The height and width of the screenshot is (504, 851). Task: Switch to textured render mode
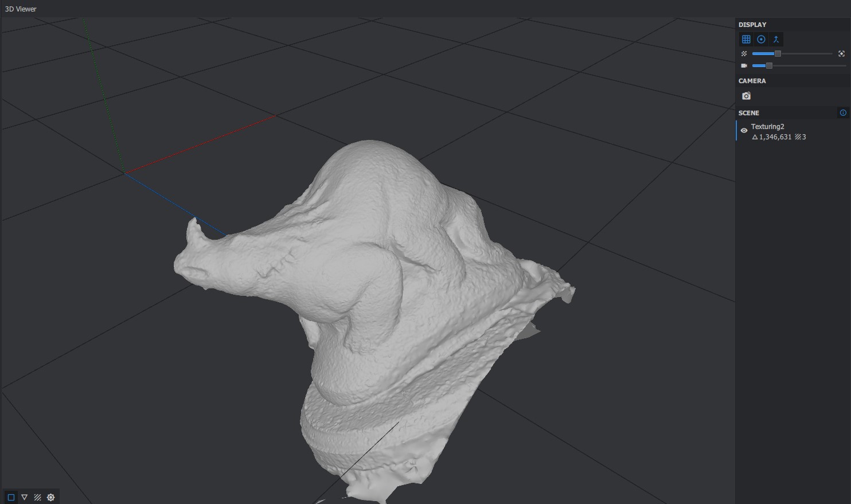coord(37,497)
